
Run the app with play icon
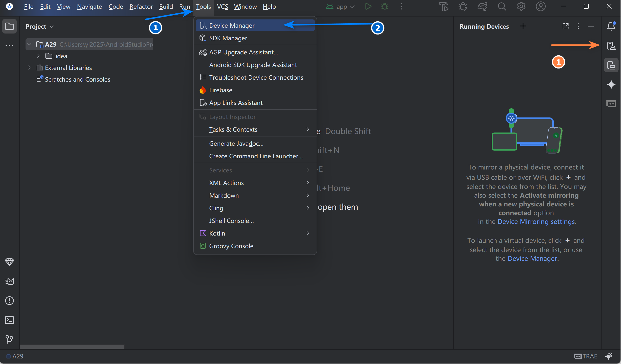[368, 7]
